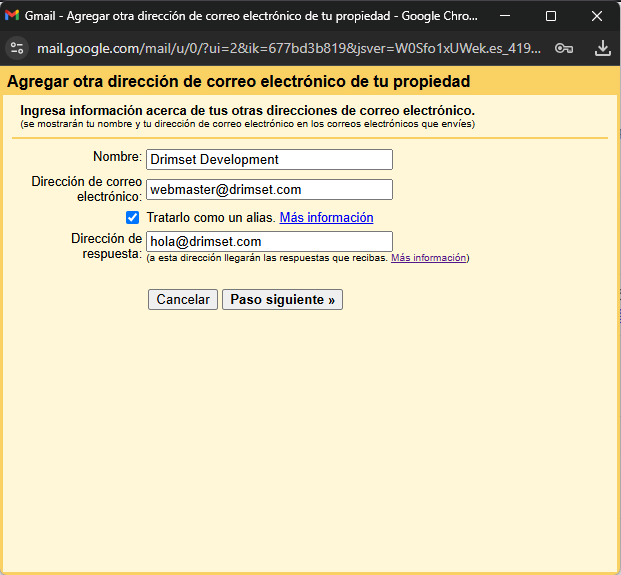
Task: Click the 'Tratarlo como un alias' label text
Action: pyautogui.click(x=210, y=218)
